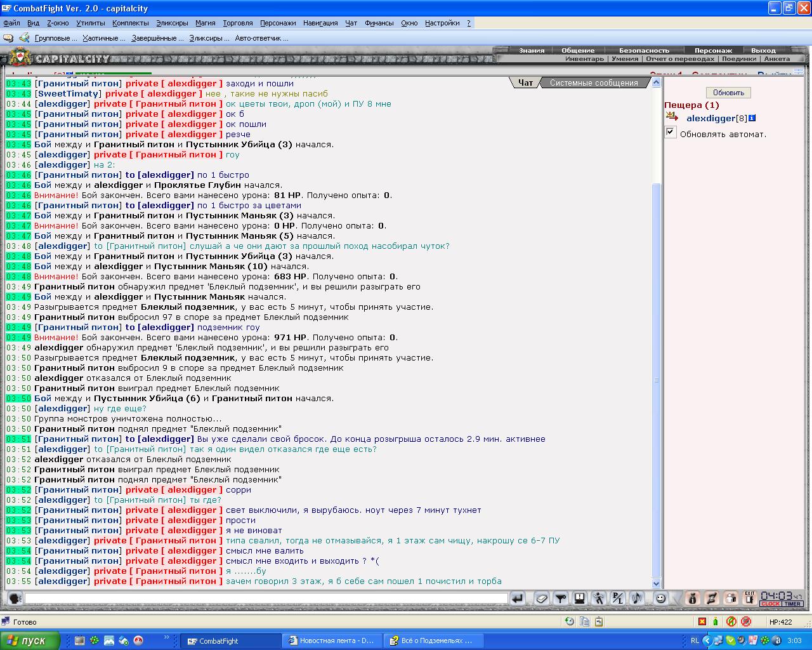Click the CLOCK label under the timer
Screen dimensions: 812x650
pos(770,604)
